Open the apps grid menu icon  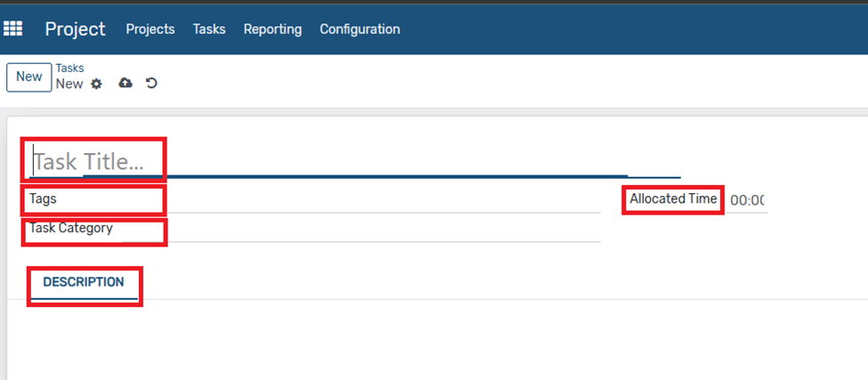(x=12, y=28)
